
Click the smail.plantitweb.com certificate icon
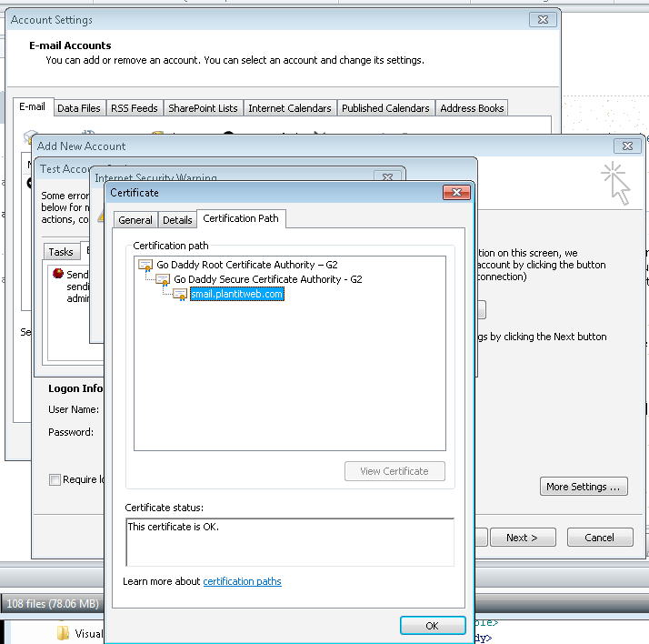pos(180,295)
